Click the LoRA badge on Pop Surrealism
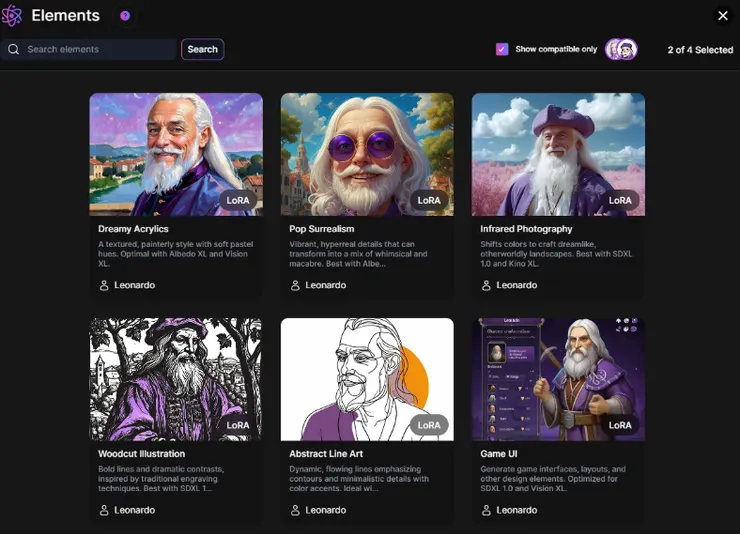 coord(429,200)
